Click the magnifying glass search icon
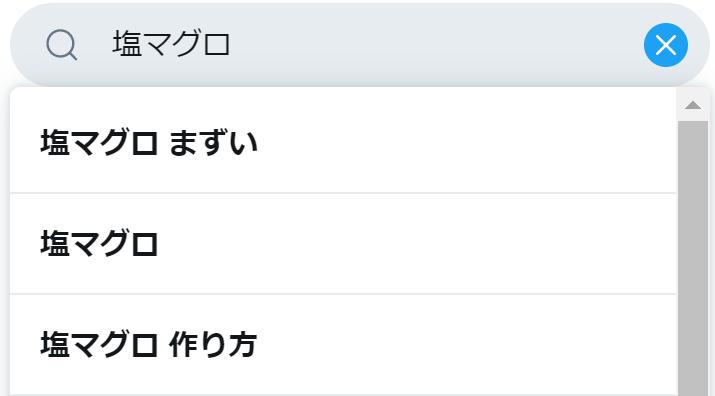This screenshot has width=715, height=396. click(62, 45)
